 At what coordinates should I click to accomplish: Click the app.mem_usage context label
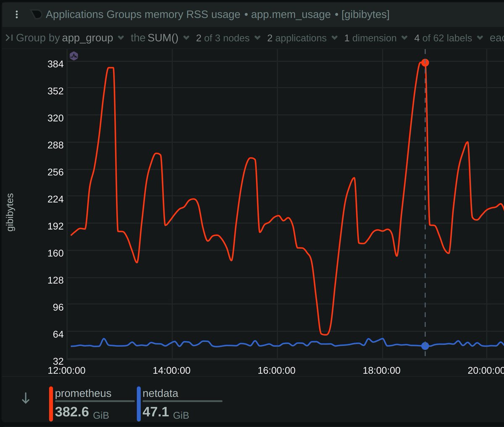[x=291, y=15]
